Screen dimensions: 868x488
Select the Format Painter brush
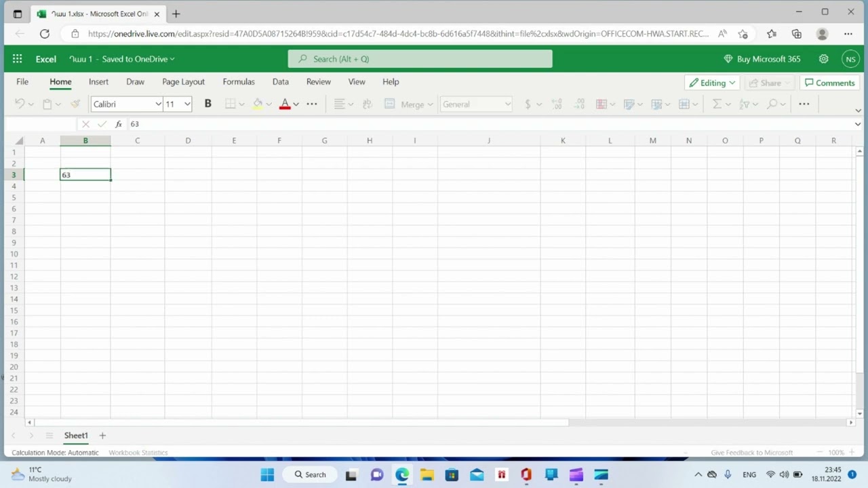pos(75,104)
